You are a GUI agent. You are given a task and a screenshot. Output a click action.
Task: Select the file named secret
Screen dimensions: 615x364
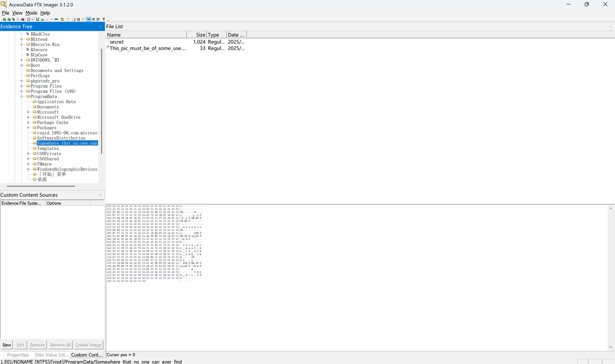[116, 42]
